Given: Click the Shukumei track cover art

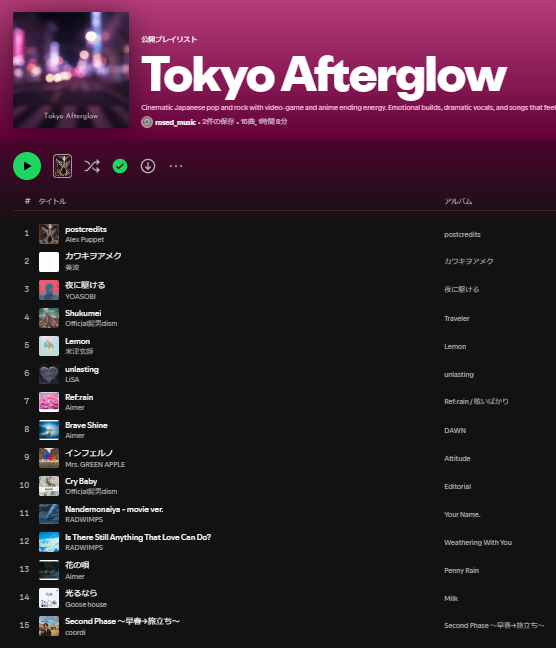Looking at the screenshot, I should (x=49, y=318).
